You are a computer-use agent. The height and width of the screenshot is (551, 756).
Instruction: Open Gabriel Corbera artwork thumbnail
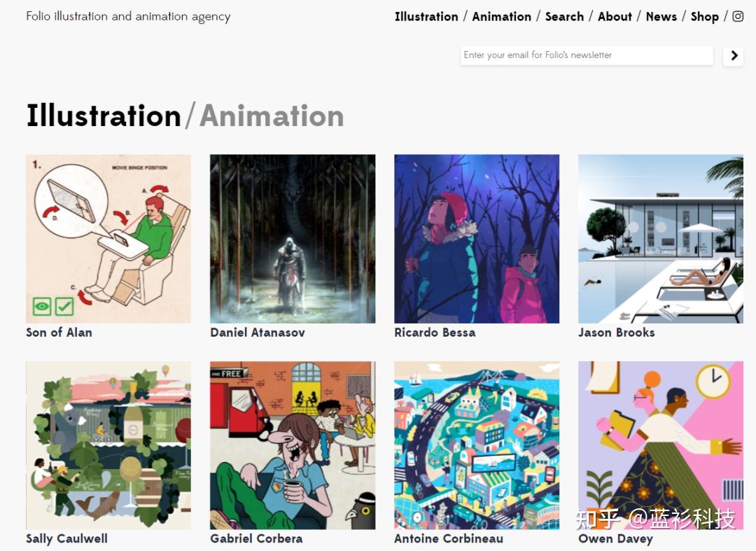[293, 445]
